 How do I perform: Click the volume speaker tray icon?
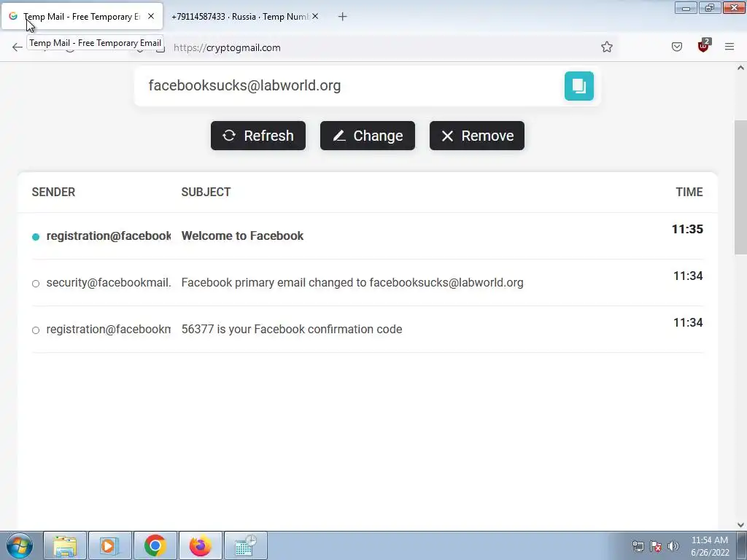673,546
